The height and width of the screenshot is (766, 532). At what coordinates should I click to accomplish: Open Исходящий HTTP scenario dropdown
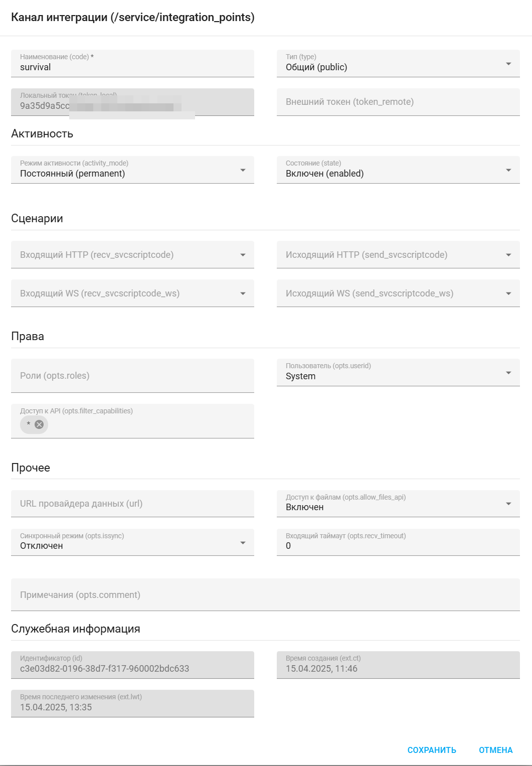coord(398,255)
